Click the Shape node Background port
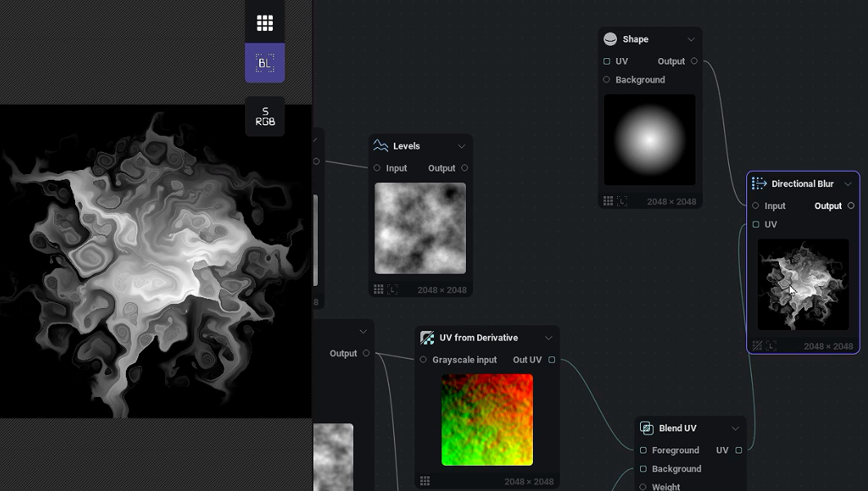 606,79
